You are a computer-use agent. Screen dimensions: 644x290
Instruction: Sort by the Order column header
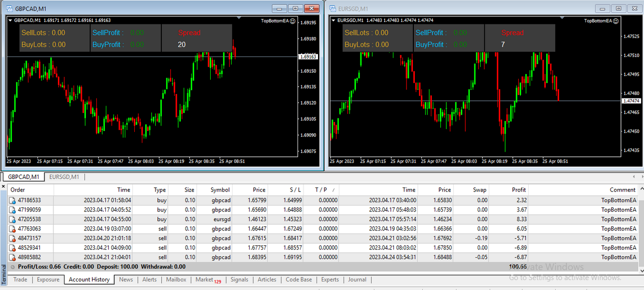(x=31, y=190)
